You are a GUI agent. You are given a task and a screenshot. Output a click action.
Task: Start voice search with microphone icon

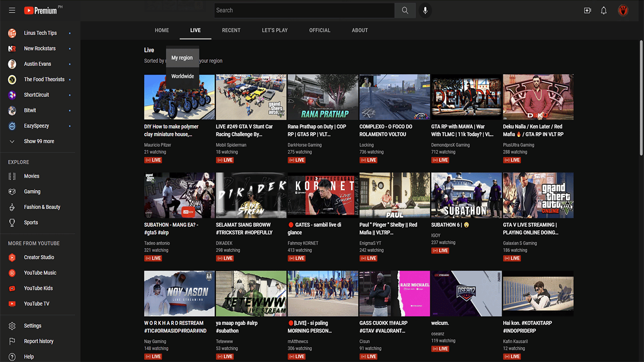coord(425,11)
